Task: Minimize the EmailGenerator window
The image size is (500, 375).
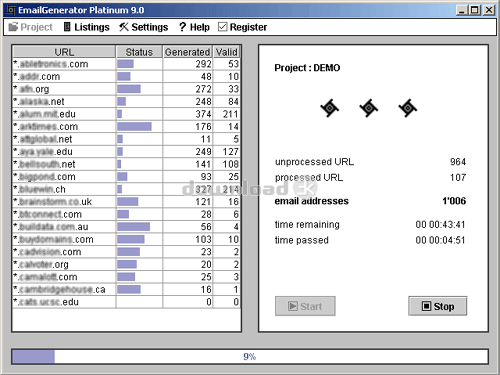Action: click(462, 10)
